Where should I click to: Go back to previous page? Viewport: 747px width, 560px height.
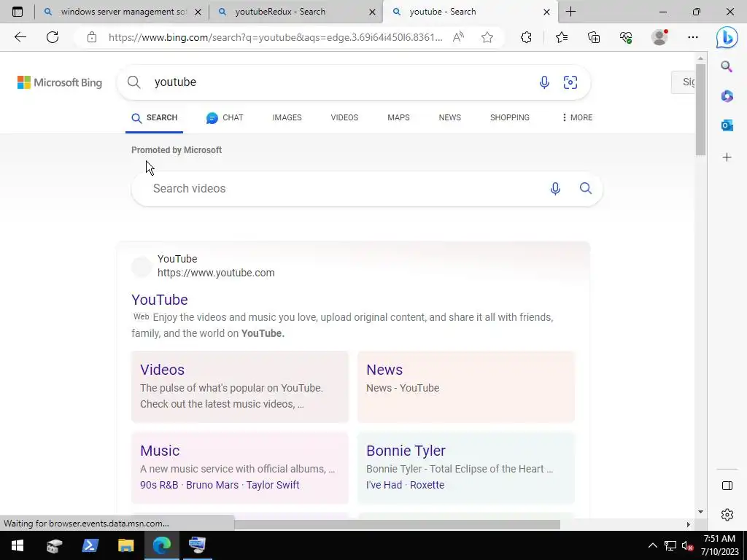pyautogui.click(x=20, y=37)
